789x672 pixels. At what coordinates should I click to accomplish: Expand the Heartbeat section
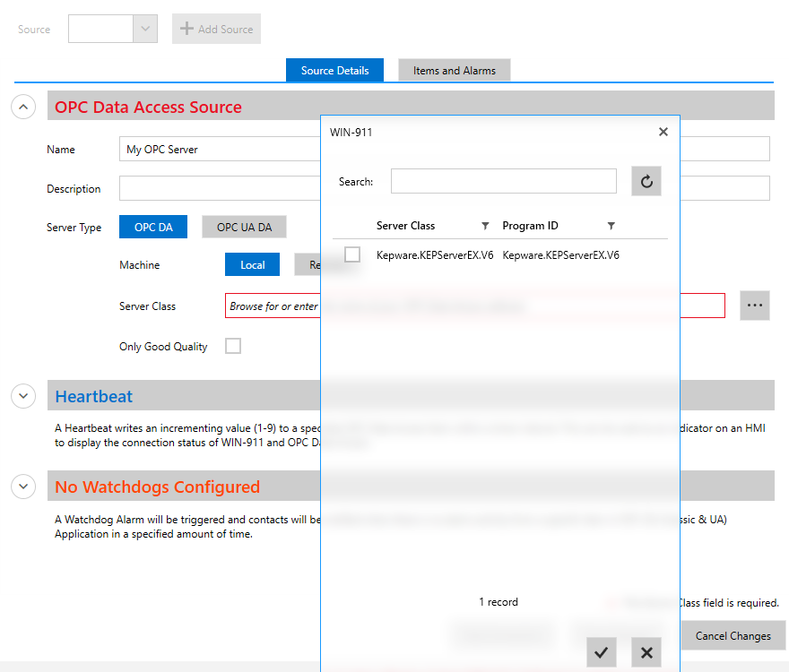23,396
